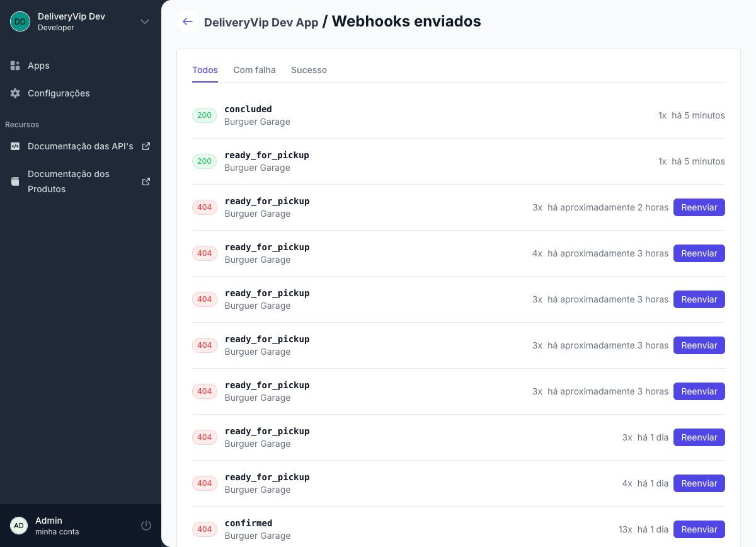756x547 pixels.
Task: Click 404 badge of 2 horas webhook
Action: click(x=204, y=207)
